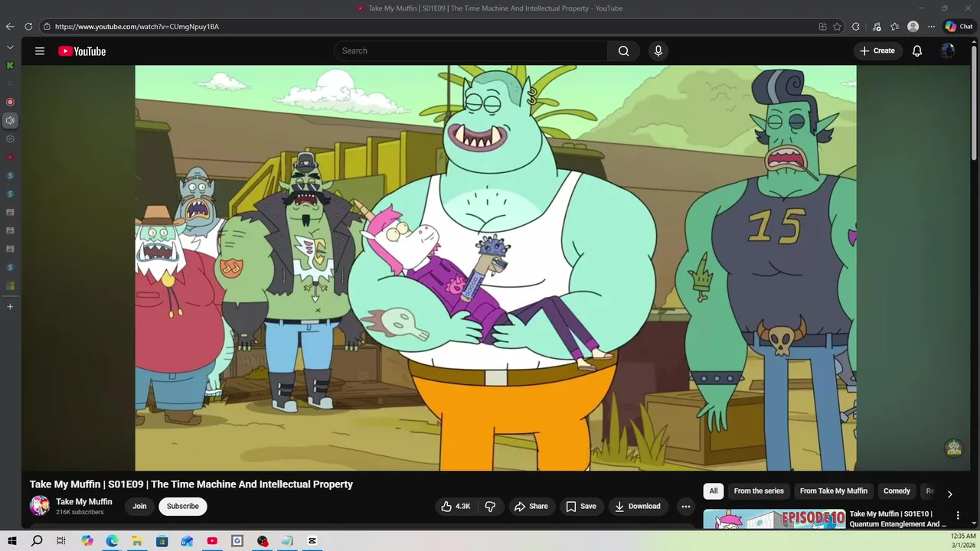
Task: Go back with the browser back arrow
Action: coord(10,26)
